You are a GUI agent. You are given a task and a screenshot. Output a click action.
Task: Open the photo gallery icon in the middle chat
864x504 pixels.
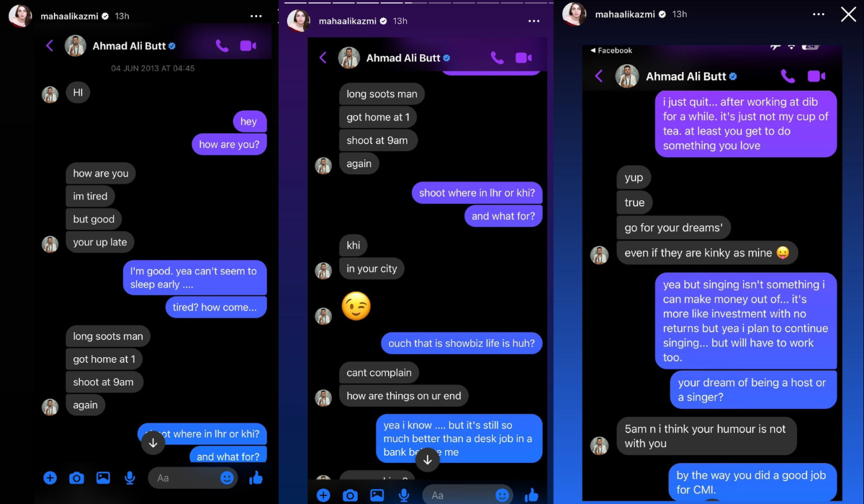(x=377, y=495)
